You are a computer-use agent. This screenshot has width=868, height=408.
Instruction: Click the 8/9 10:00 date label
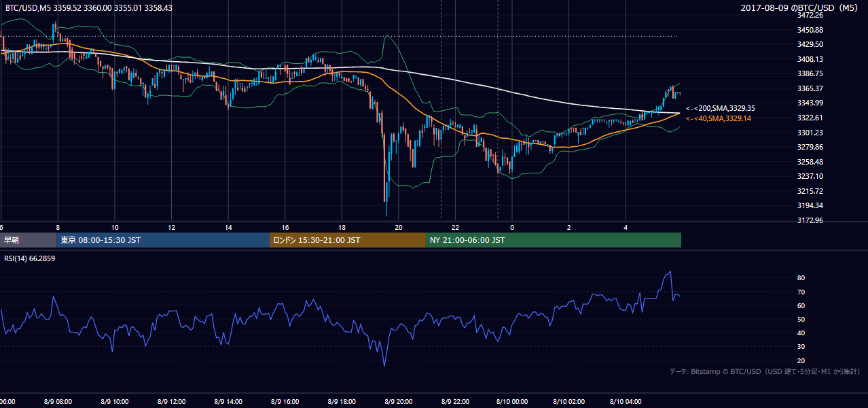coord(115,402)
